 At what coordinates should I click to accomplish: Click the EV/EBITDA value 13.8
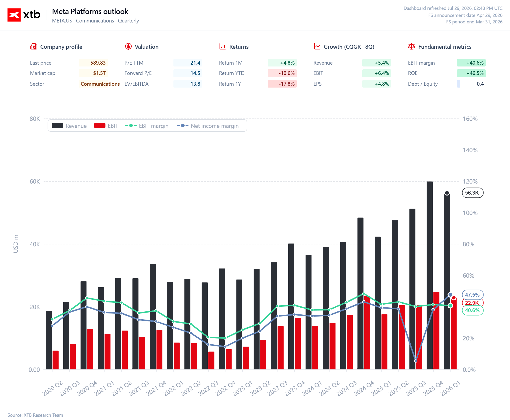pos(195,84)
